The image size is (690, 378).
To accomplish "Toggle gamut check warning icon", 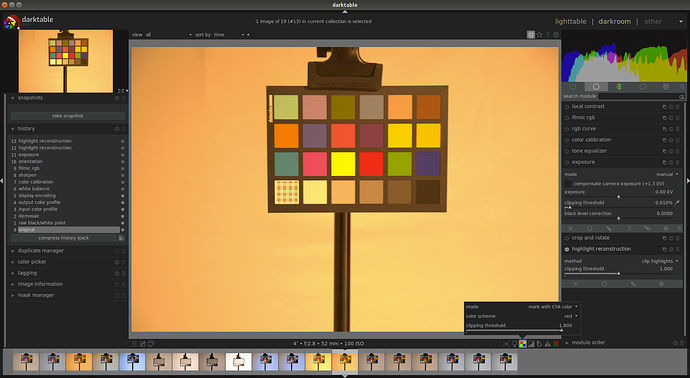I will pyautogui.click(x=548, y=344).
